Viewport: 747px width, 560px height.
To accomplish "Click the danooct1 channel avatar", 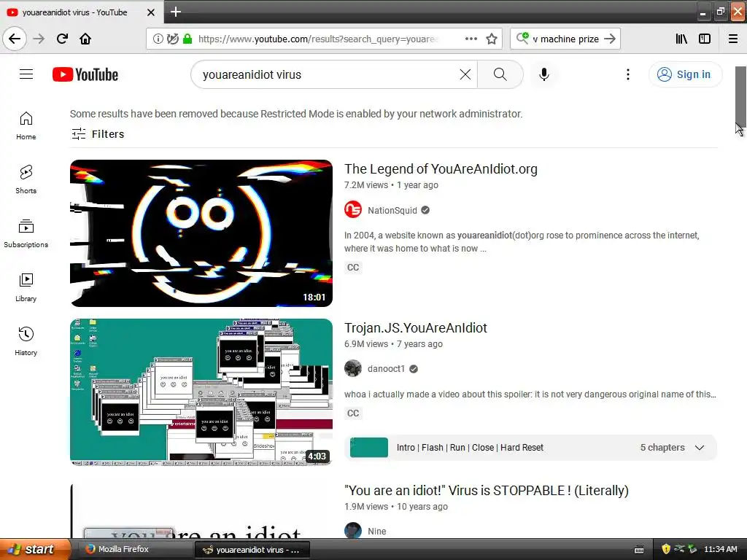I will pyautogui.click(x=353, y=368).
